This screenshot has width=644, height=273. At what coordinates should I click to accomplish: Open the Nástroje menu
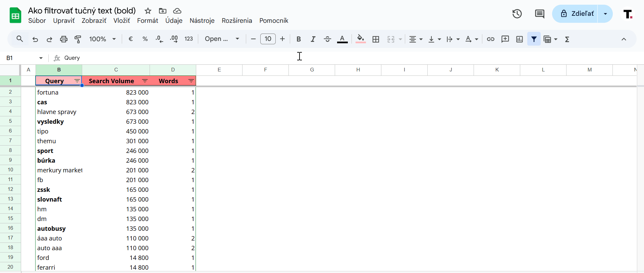(x=202, y=20)
